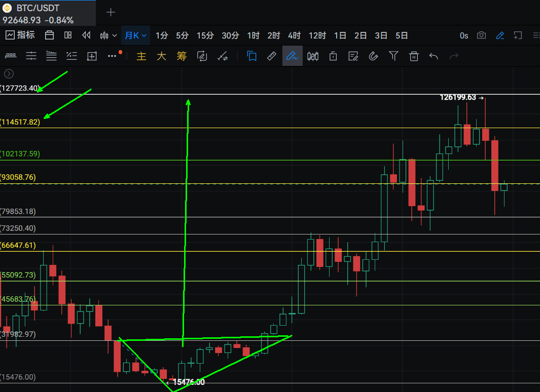This screenshot has height=392, width=540.
Task: Click the camera screenshot icon
Action: click(481, 35)
